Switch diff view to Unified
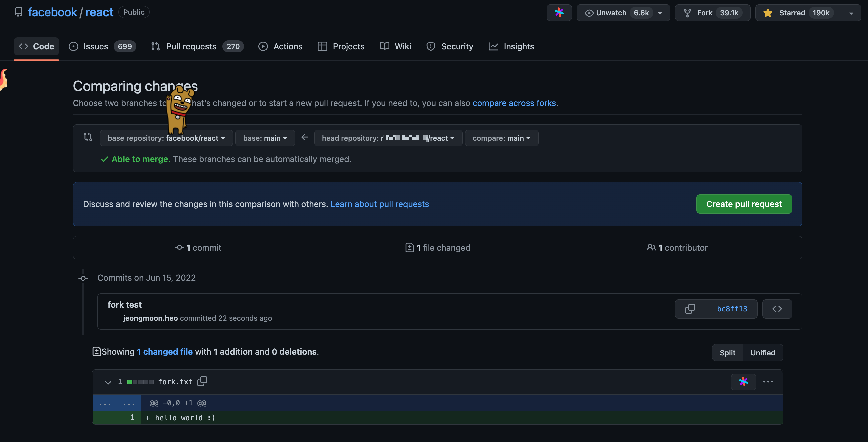Image resolution: width=868 pixels, height=442 pixels. pyautogui.click(x=763, y=352)
